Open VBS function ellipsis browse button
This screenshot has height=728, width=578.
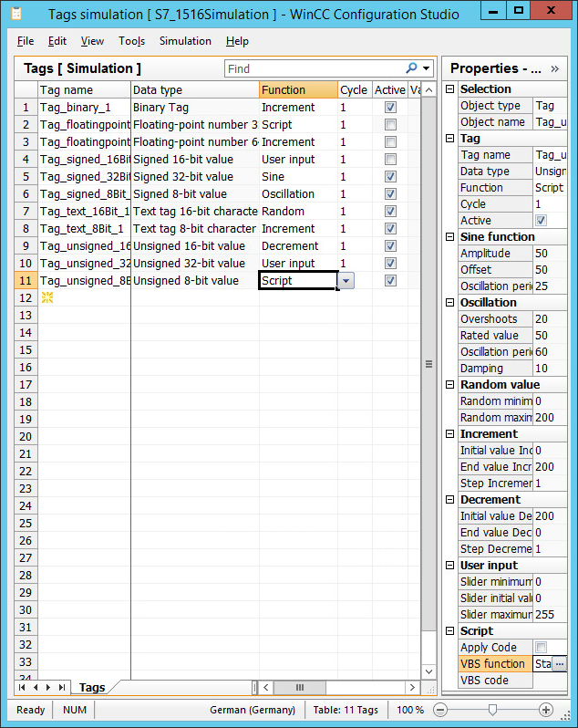[559, 664]
